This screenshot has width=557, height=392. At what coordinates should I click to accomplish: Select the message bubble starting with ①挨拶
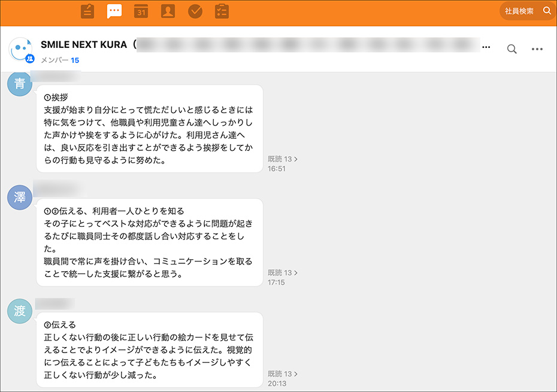150,128
